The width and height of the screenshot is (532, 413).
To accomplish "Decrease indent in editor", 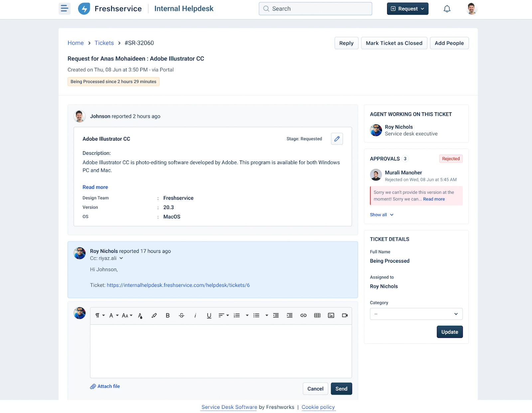I will (x=276, y=315).
